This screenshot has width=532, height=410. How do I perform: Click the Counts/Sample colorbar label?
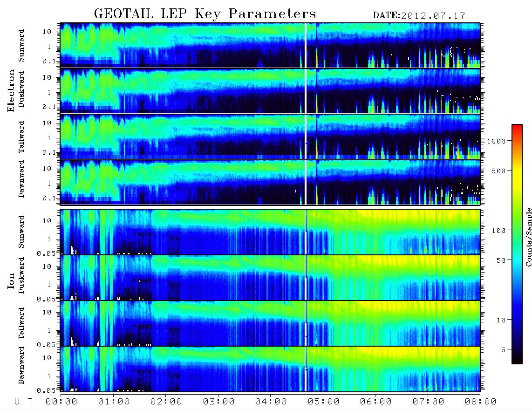pos(528,237)
